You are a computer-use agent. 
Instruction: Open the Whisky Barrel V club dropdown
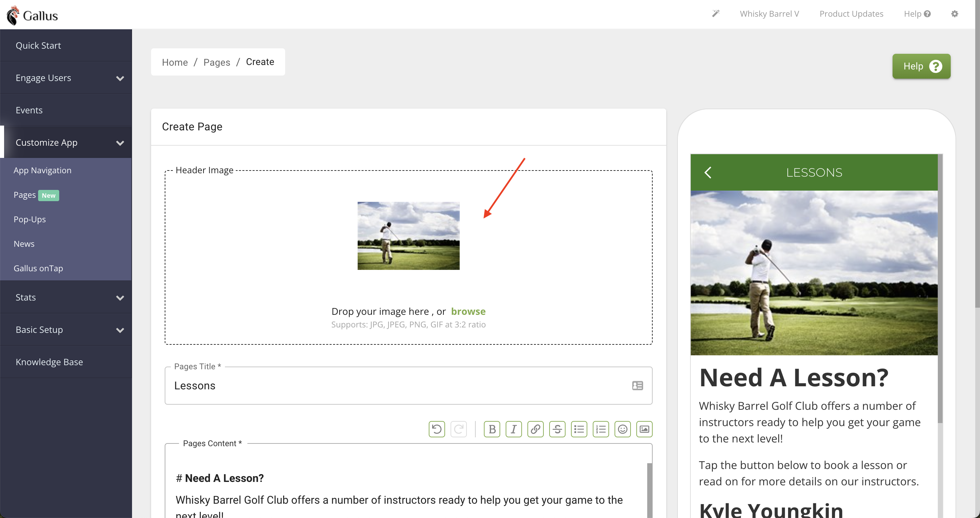769,14
